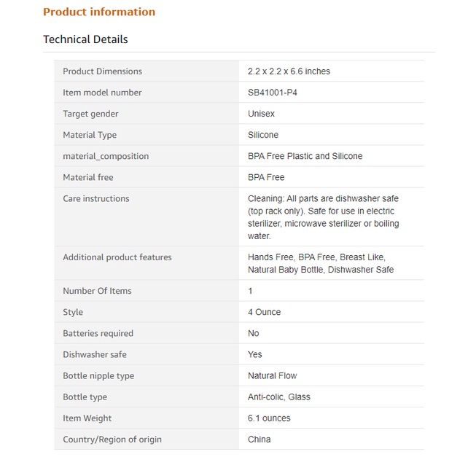Select the Natural Flow nipple type value

click(272, 376)
